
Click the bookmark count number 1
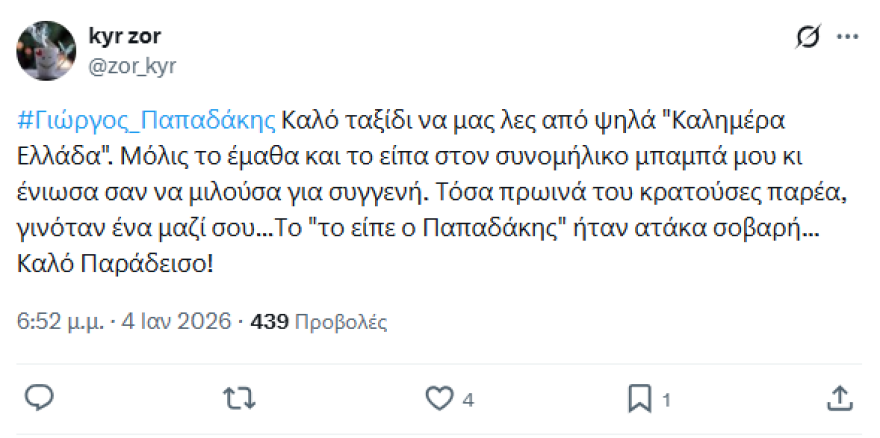666,400
